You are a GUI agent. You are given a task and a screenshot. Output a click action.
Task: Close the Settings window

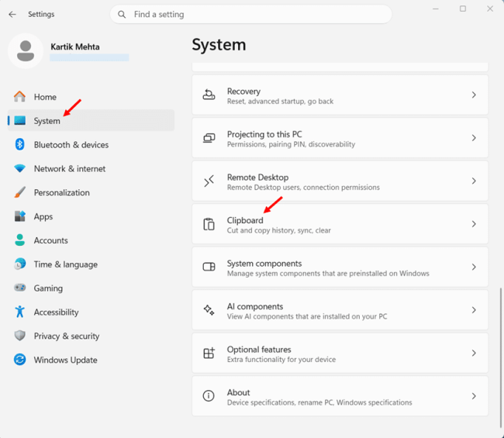click(490, 9)
